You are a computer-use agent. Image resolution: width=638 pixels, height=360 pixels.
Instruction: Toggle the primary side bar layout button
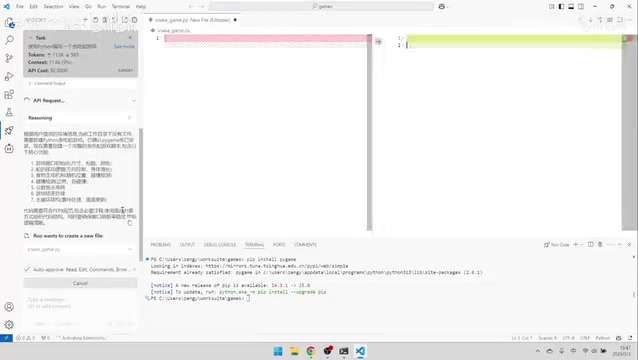click(561, 7)
